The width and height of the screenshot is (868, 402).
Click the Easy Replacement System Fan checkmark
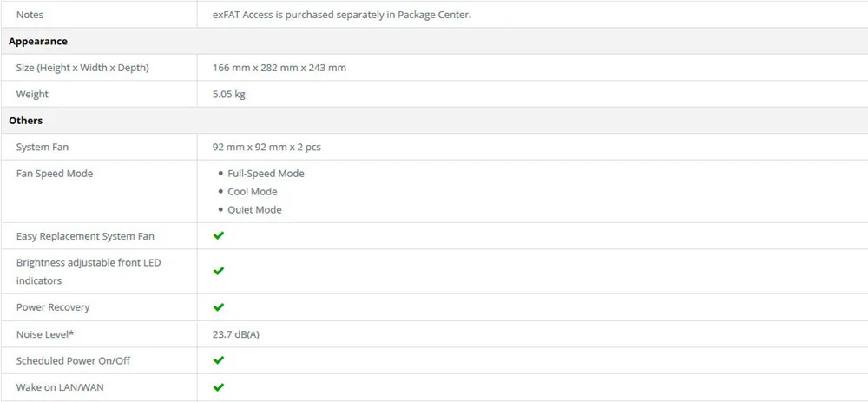click(219, 235)
